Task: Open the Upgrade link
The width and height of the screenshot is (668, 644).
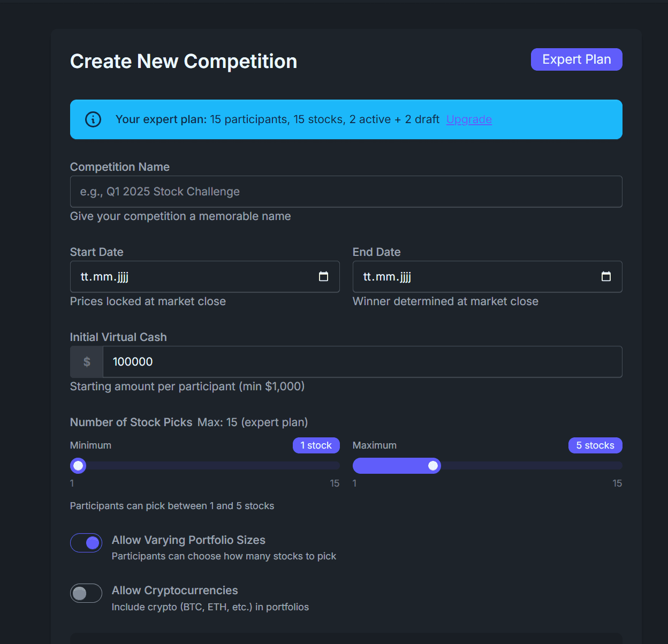Action: (469, 119)
